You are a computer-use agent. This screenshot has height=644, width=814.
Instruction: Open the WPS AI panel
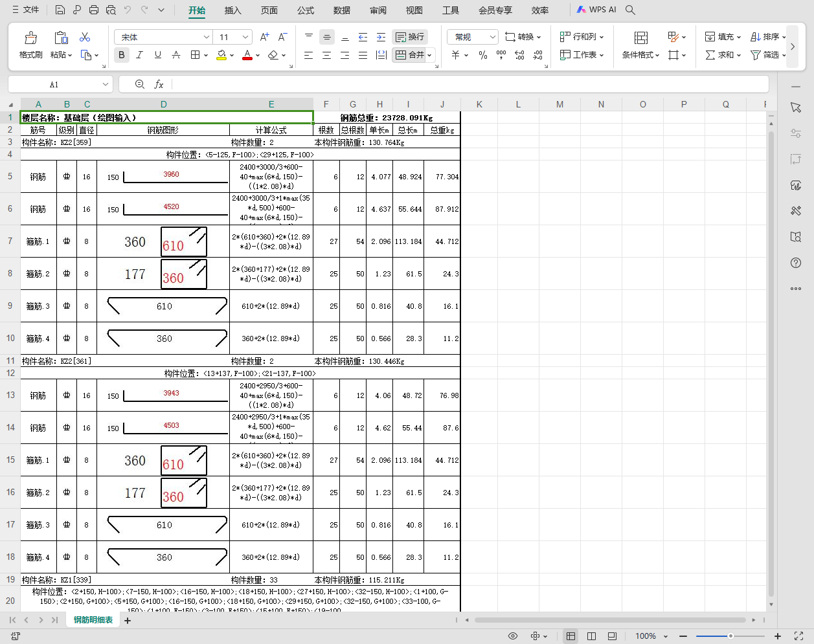596,10
